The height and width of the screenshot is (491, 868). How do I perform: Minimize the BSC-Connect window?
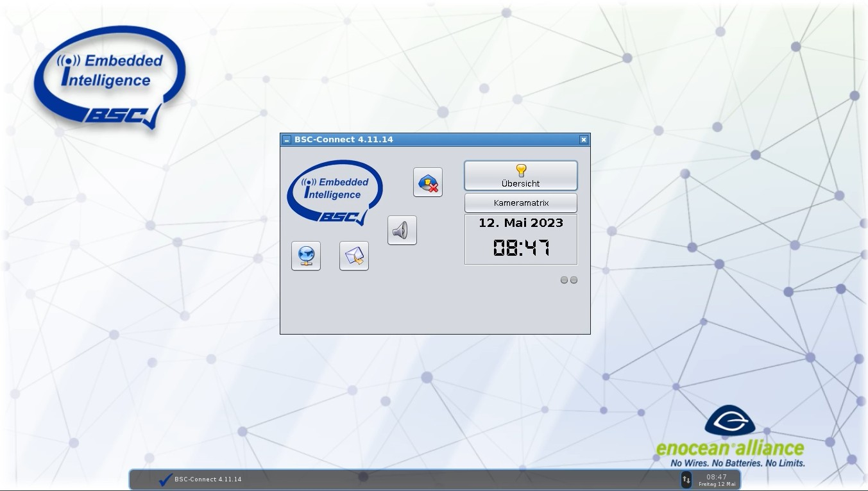(287, 140)
